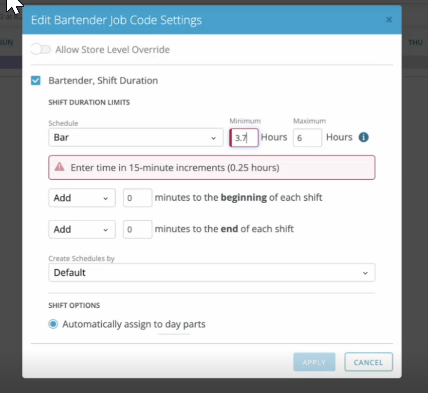Click the minutes field for beginning of shift
This screenshot has width=428, height=393.
[138, 198]
